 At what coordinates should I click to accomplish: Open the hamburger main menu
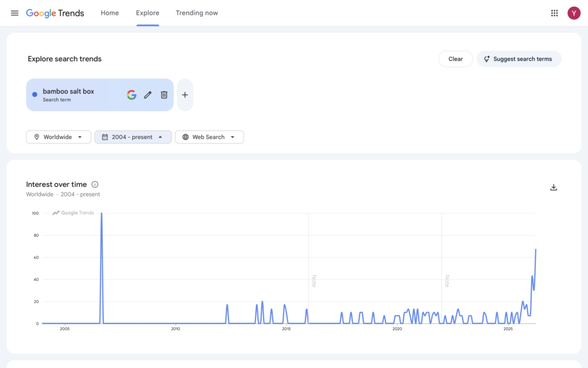pos(15,13)
